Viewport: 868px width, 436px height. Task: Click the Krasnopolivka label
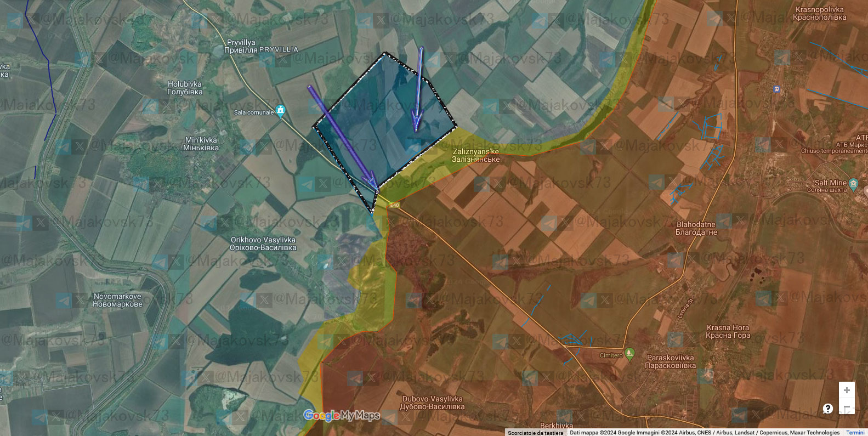820,13
